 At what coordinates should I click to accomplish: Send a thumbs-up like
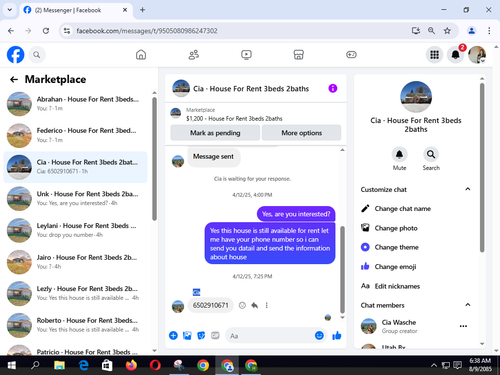pos(337,335)
